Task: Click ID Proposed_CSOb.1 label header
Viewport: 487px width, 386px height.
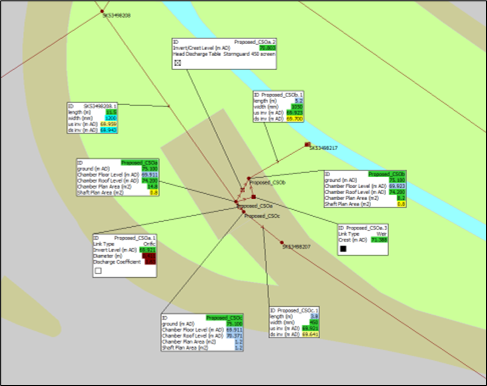Action: coord(278,95)
